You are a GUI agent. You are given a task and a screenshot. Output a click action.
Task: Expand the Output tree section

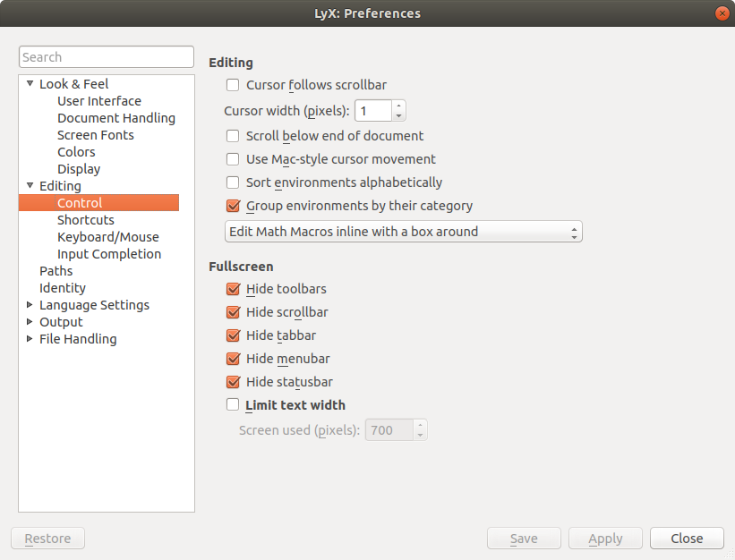coord(30,322)
